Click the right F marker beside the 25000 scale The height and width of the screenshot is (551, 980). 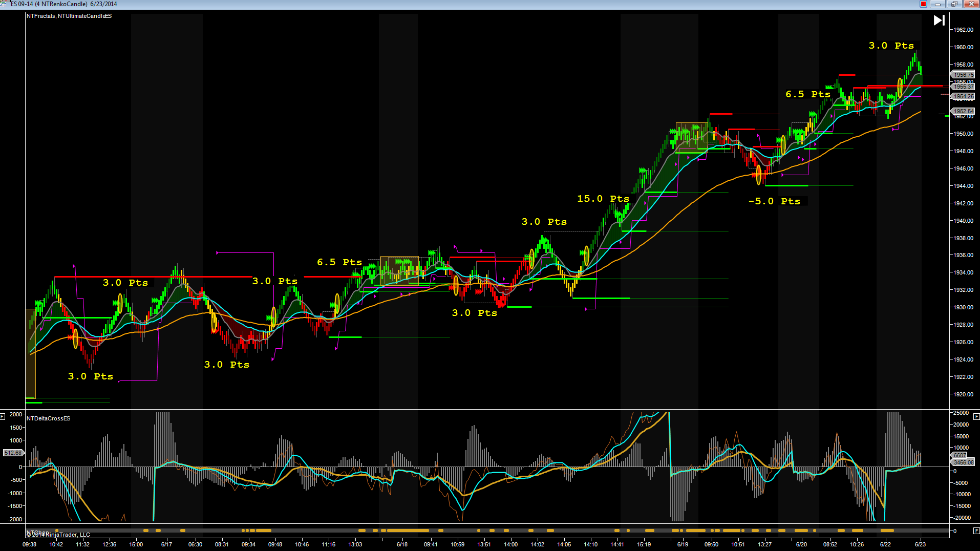pyautogui.click(x=976, y=416)
